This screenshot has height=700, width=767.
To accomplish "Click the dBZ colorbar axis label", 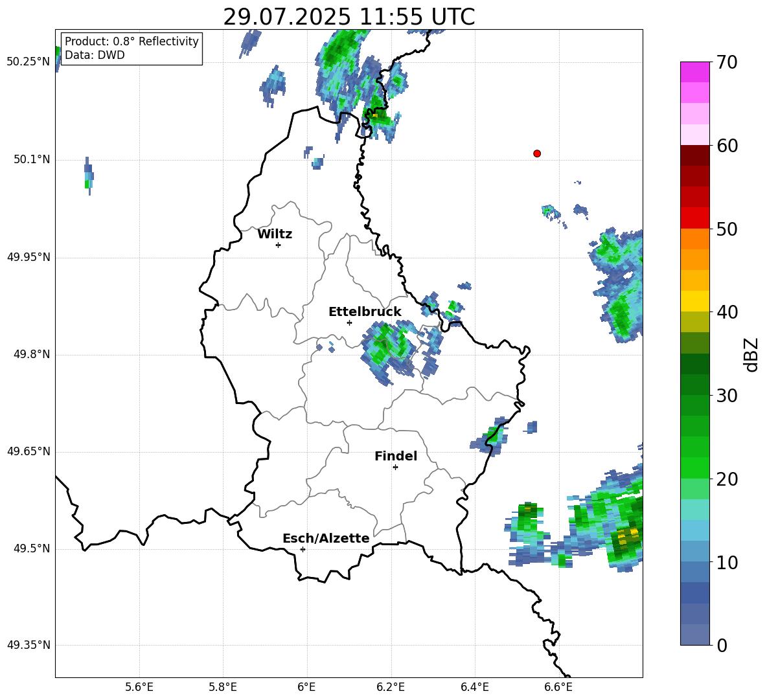I will pyautogui.click(x=750, y=355).
